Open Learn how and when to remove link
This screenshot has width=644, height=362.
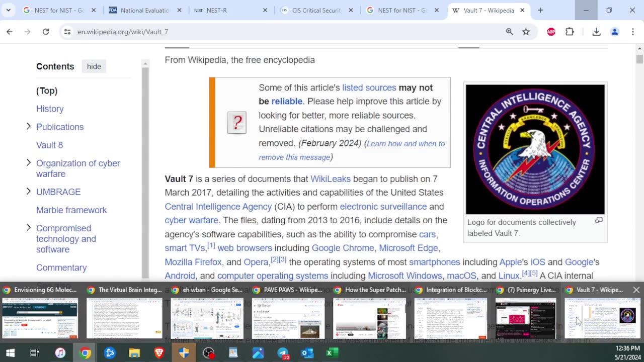tap(352, 150)
